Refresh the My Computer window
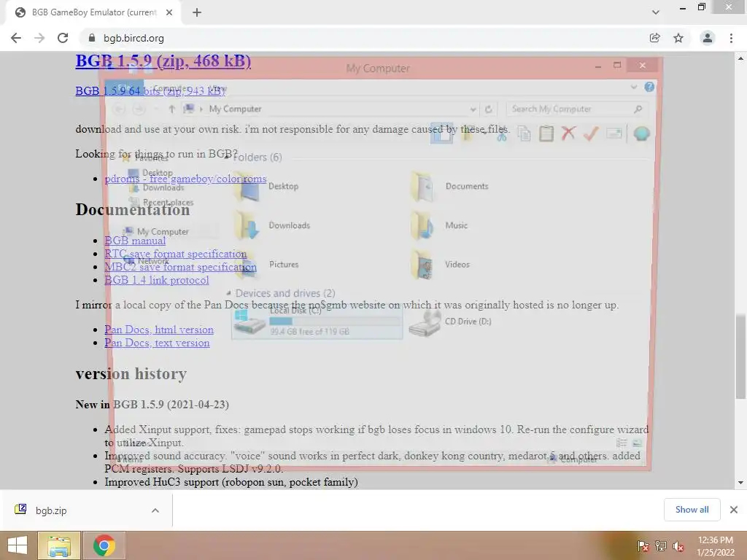The image size is (747, 560). coord(488,109)
